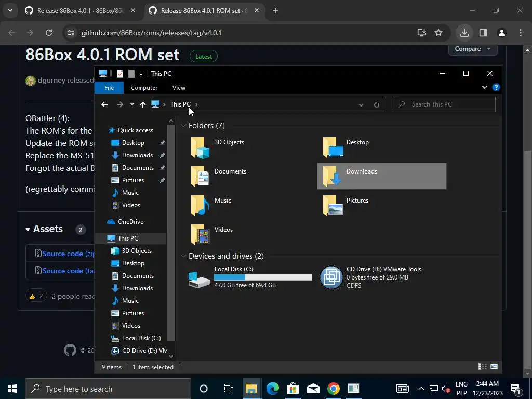
Task: Select OneDrive in navigation pane
Action: point(130,222)
